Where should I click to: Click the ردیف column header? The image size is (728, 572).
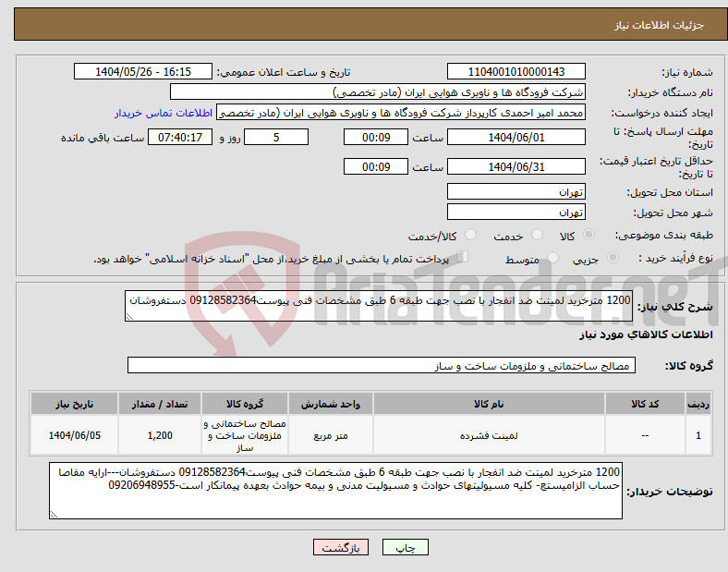698,404
